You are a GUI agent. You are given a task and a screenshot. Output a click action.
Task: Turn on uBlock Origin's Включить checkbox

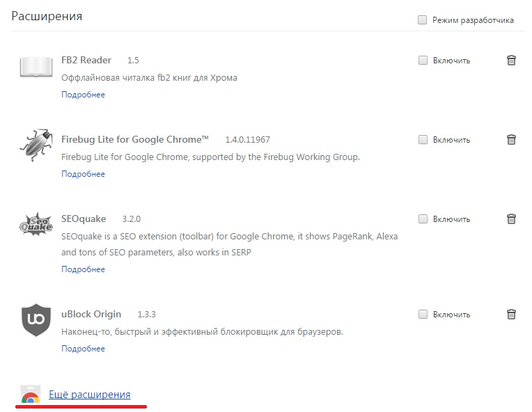tap(423, 315)
